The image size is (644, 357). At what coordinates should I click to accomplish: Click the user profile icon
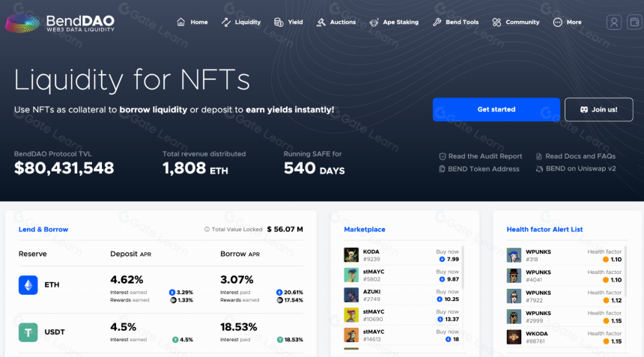(613, 22)
